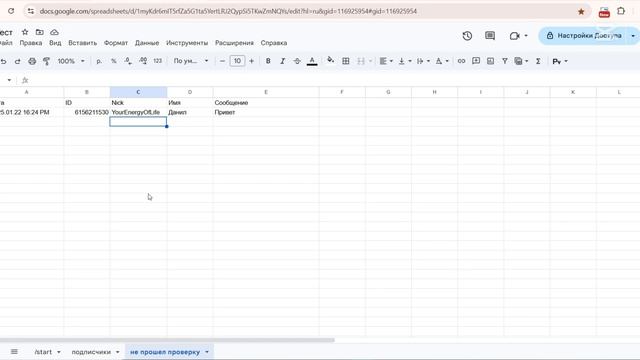The image size is (640, 360).
Task: Insert comment via toolbar plus-bubble icon
Action: point(476,61)
